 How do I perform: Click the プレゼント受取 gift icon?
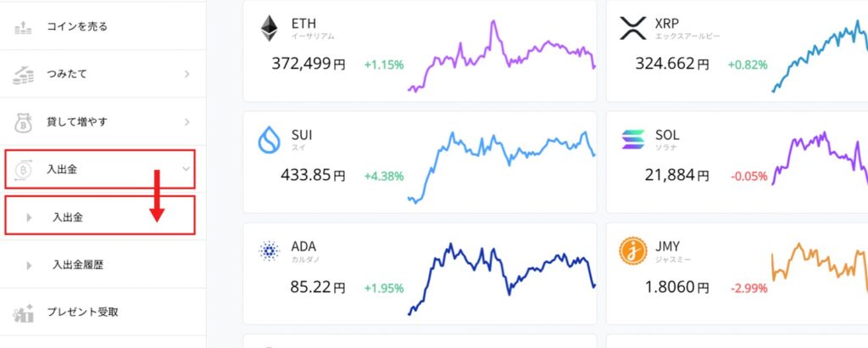pyautogui.click(x=23, y=312)
